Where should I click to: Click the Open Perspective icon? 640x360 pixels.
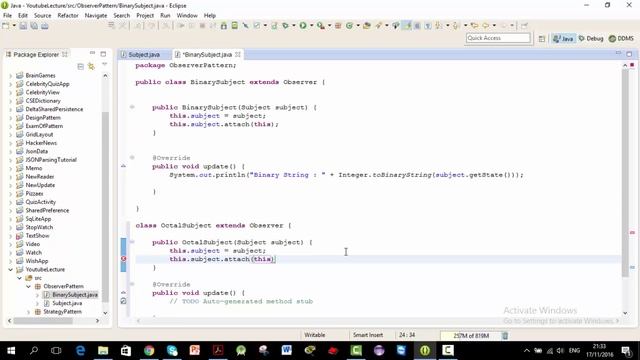tap(542, 38)
